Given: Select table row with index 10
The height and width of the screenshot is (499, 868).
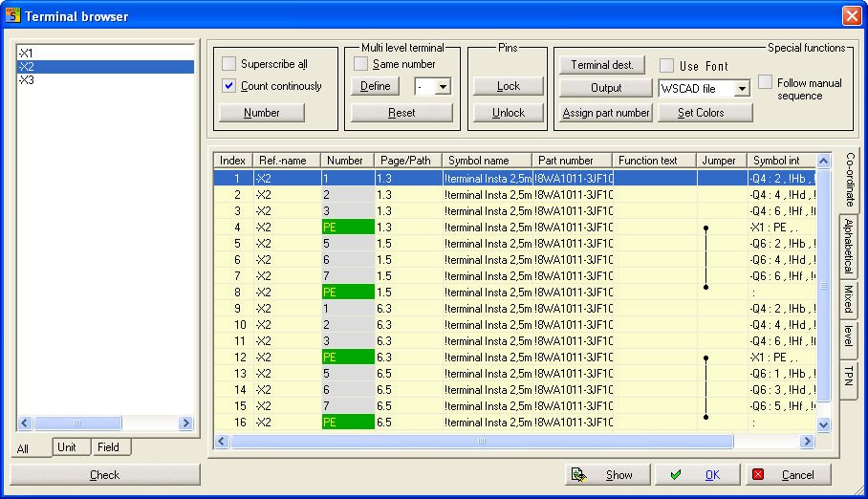Looking at the screenshot, I should point(515,325).
